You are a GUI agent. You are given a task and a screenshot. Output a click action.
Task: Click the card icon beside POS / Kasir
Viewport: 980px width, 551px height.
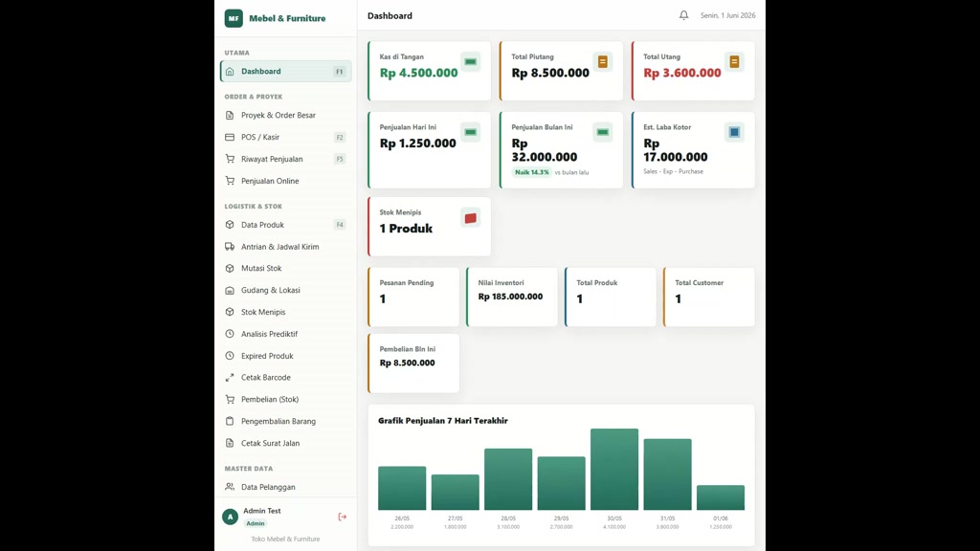[x=230, y=137]
